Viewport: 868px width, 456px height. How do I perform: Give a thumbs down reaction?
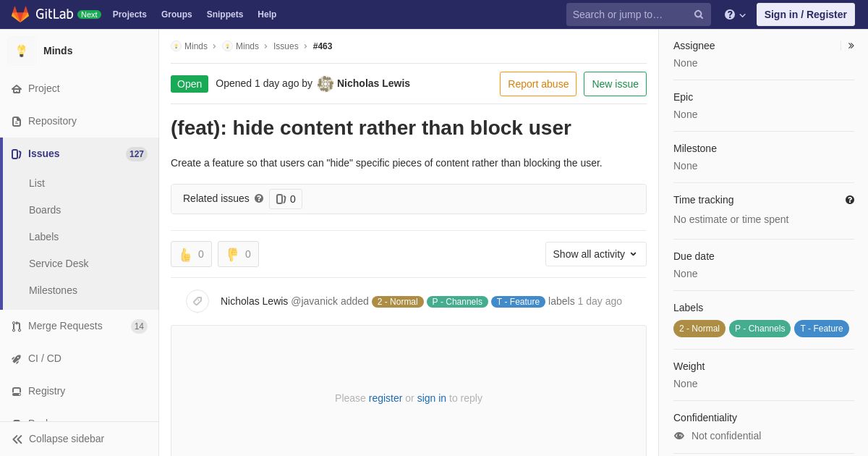pyautogui.click(x=238, y=254)
